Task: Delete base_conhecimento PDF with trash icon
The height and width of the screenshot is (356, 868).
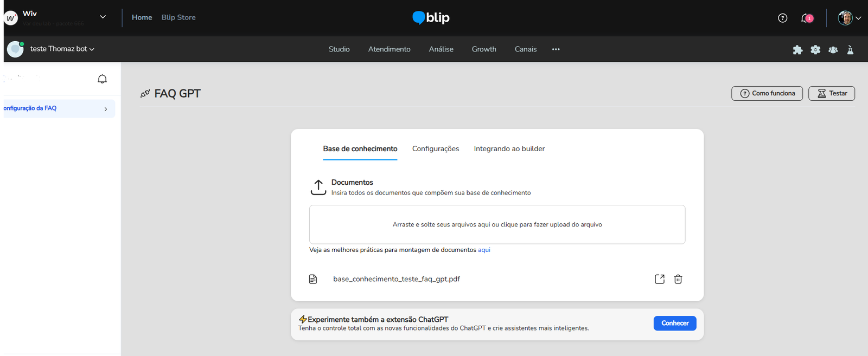Action: (x=678, y=279)
